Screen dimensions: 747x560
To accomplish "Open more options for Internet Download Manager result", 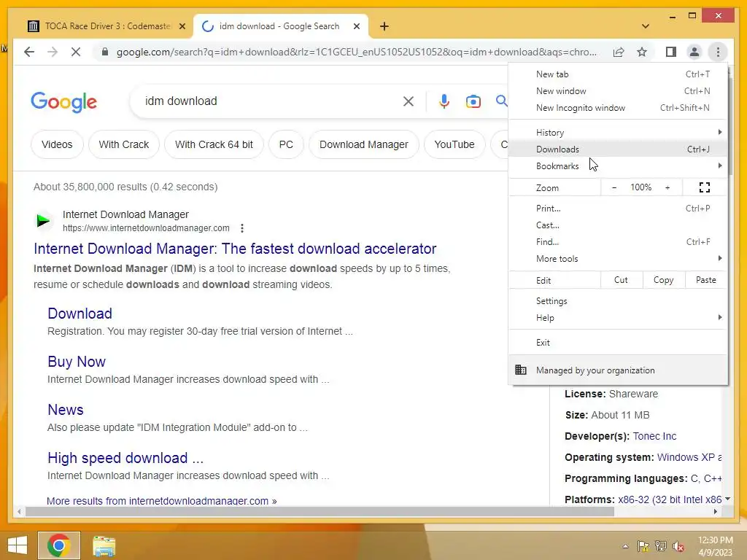I will click(242, 228).
